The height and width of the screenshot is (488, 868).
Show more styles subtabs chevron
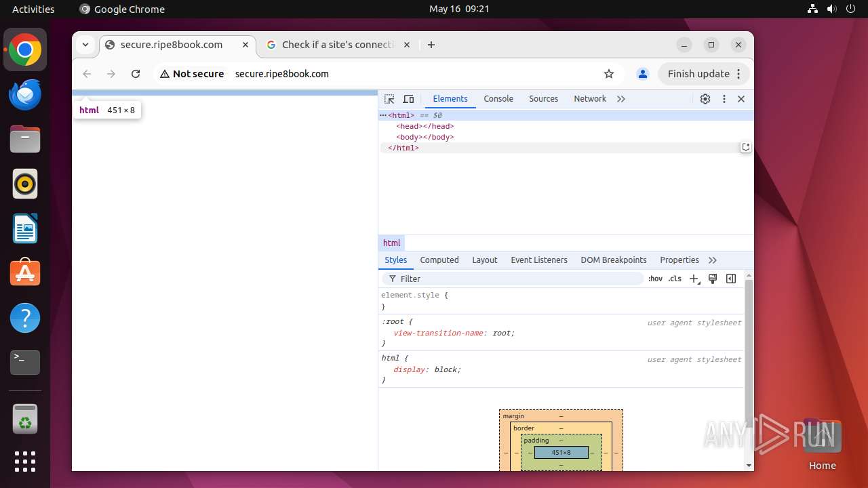pos(713,260)
